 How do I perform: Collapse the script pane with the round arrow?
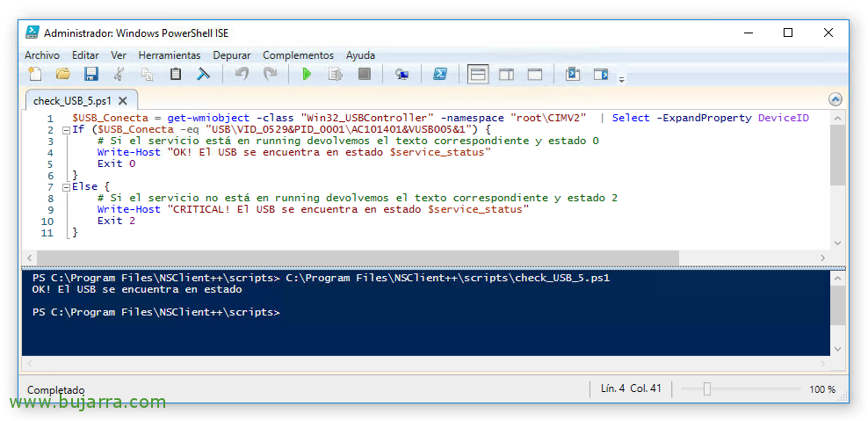click(835, 100)
